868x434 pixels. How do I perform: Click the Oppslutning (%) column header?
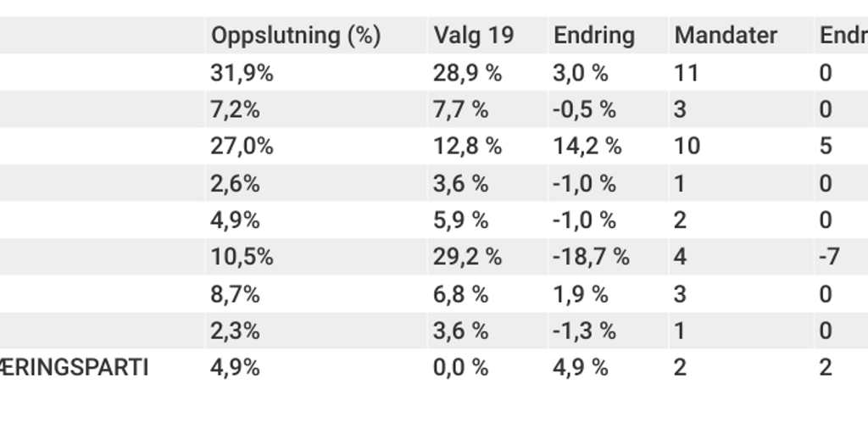tap(296, 36)
